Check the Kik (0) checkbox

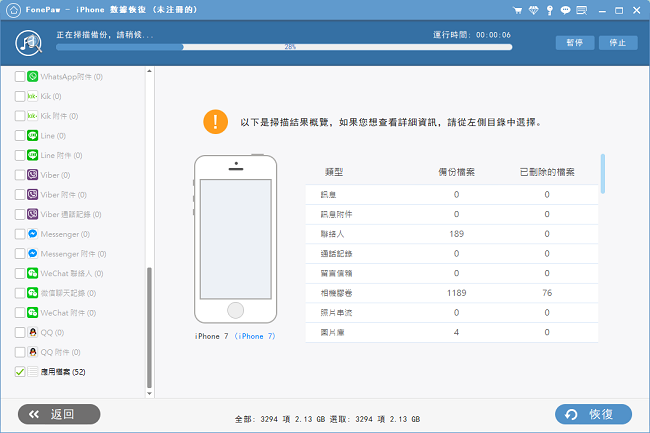coord(19,96)
